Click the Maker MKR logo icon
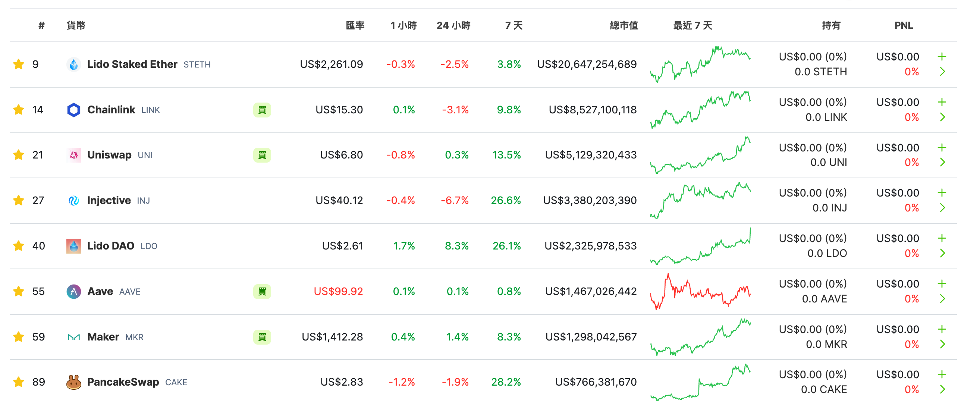 [x=73, y=337]
